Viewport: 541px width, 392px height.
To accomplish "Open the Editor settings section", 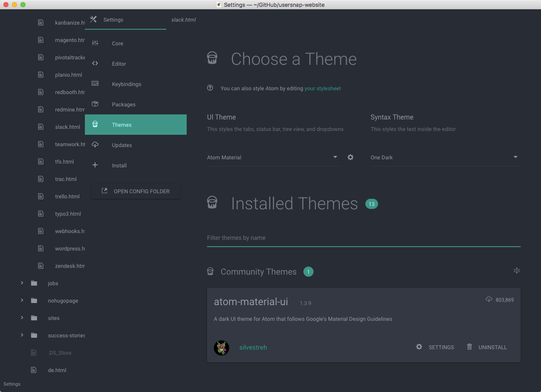I will tap(119, 64).
